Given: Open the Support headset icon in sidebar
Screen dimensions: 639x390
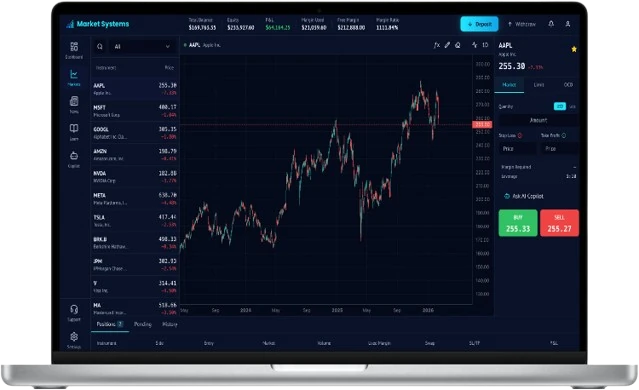Looking at the screenshot, I should (74, 309).
